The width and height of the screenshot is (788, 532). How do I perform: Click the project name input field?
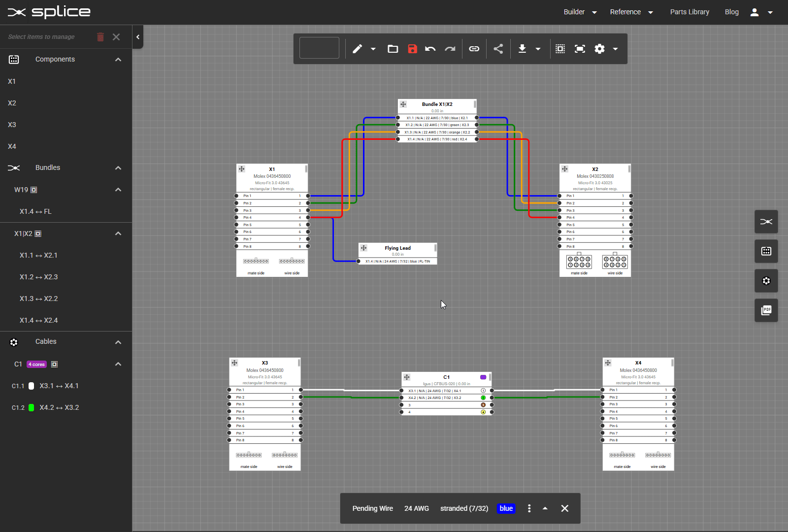(319, 48)
